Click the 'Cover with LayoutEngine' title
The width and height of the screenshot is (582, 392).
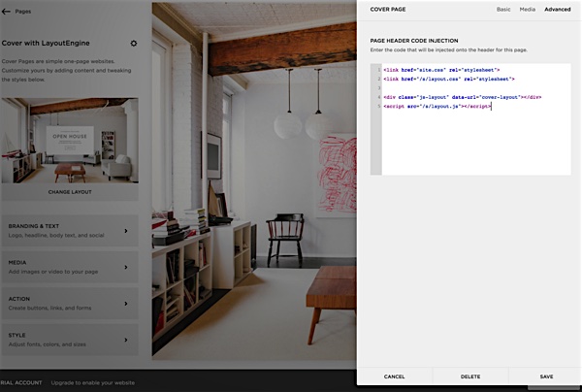(x=46, y=43)
